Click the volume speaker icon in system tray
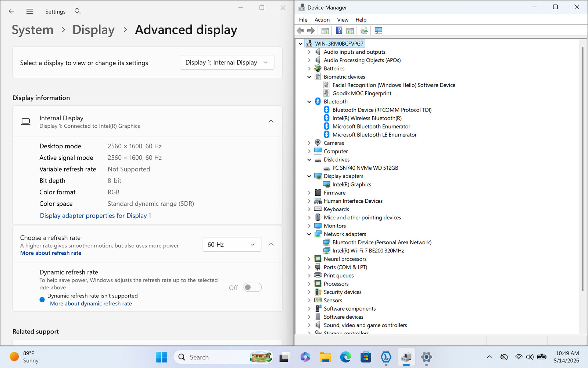This screenshot has width=588, height=368. (530, 357)
